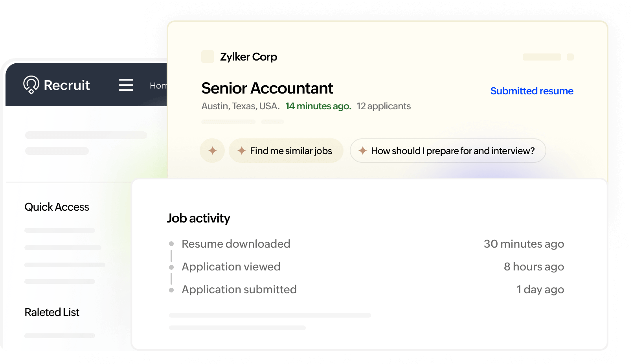This screenshot has width=632, height=364.
Task: Select the Resume downloaded timeline dot
Action: (171, 244)
